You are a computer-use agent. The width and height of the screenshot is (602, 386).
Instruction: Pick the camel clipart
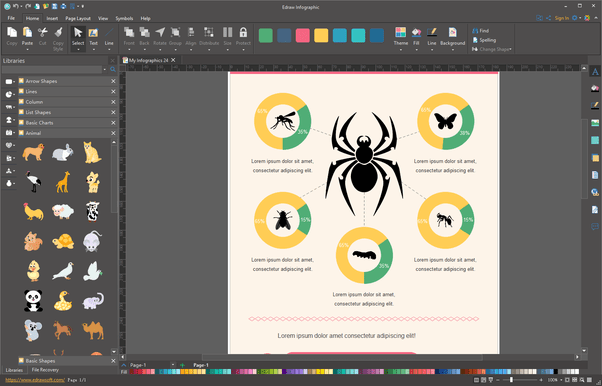point(93,330)
